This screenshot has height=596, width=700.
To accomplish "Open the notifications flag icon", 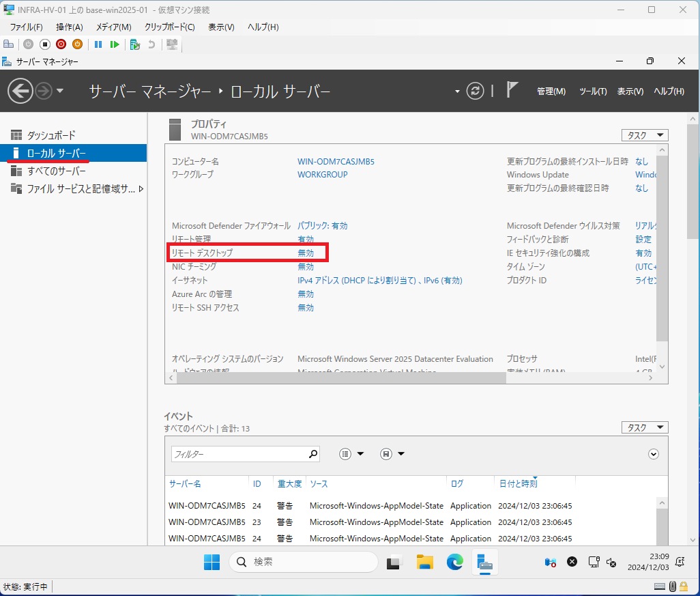I will (x=512, y=90).
